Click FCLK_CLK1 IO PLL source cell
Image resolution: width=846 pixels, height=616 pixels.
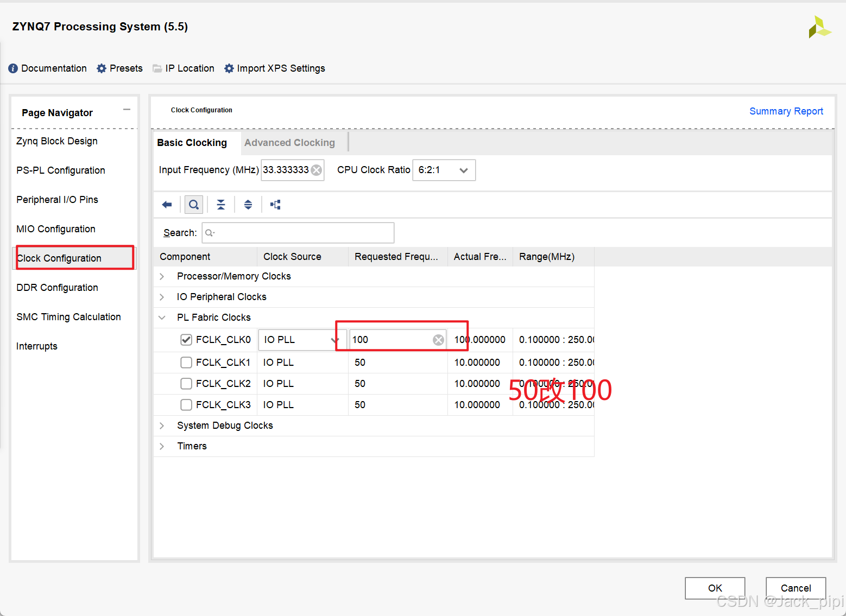pos(303,363)
